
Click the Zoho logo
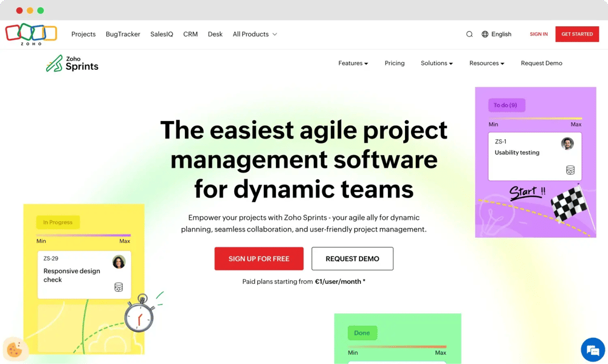pos(31,34)
